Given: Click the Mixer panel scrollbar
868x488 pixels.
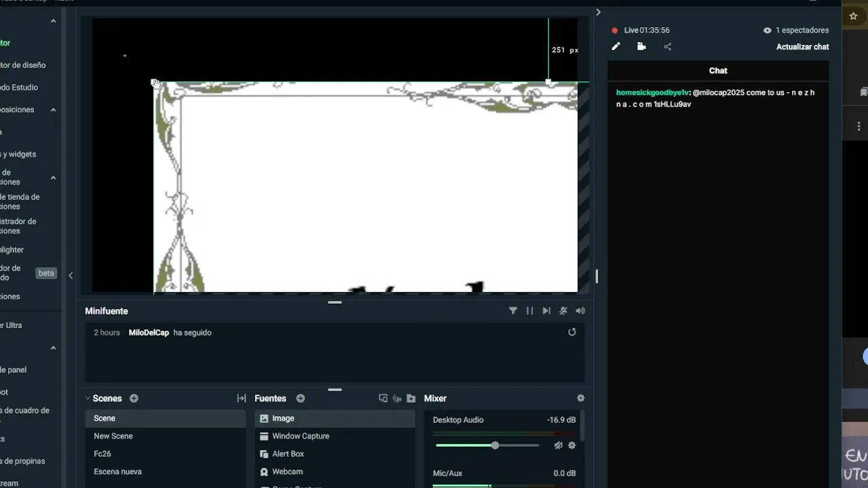Looking at the screenshot, I should tap(583, 425).
